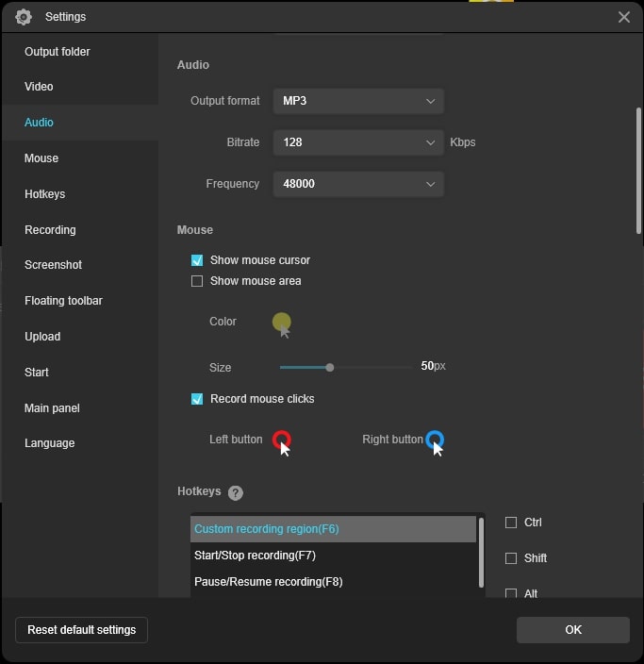Open Upload settings section

[42, 337]
